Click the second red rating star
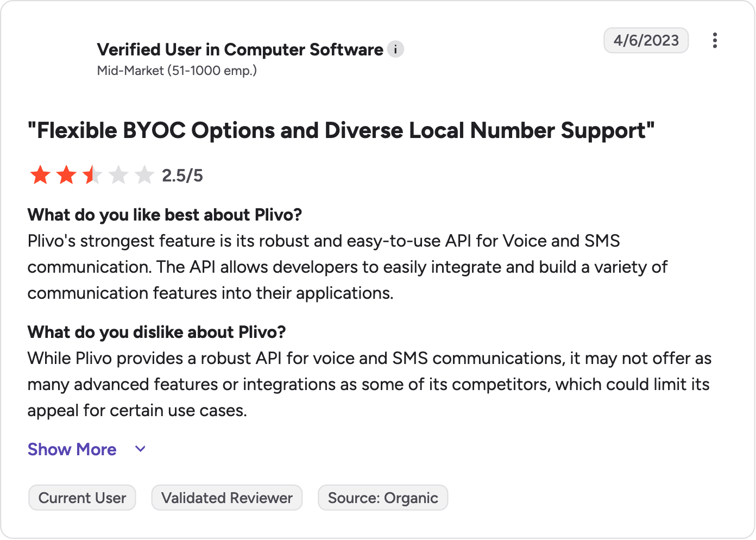756x540 pixels. [x=66, y=175]
